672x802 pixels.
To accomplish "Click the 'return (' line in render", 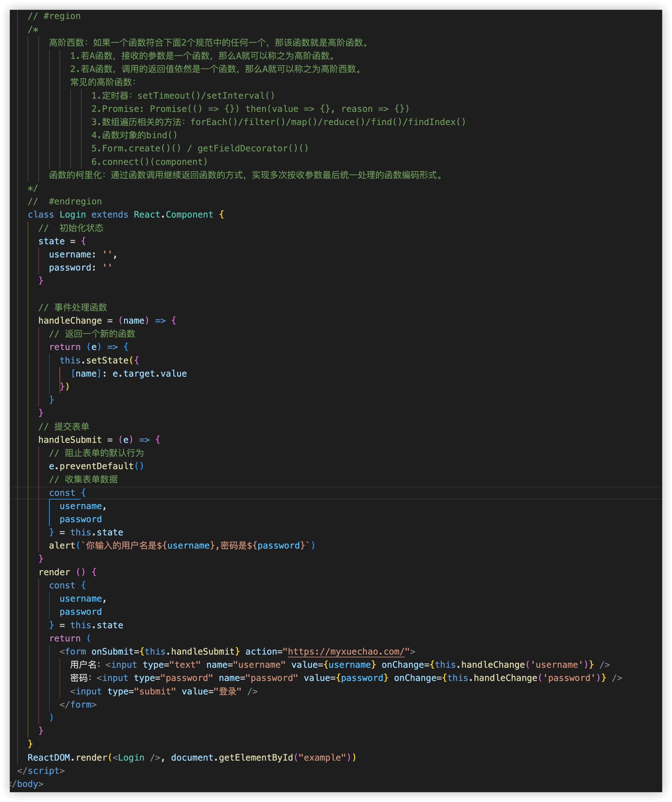I will point(70,638).
